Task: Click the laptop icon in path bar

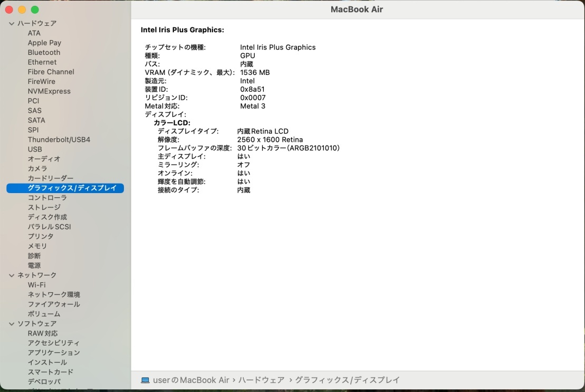Action: pos(145,380)
